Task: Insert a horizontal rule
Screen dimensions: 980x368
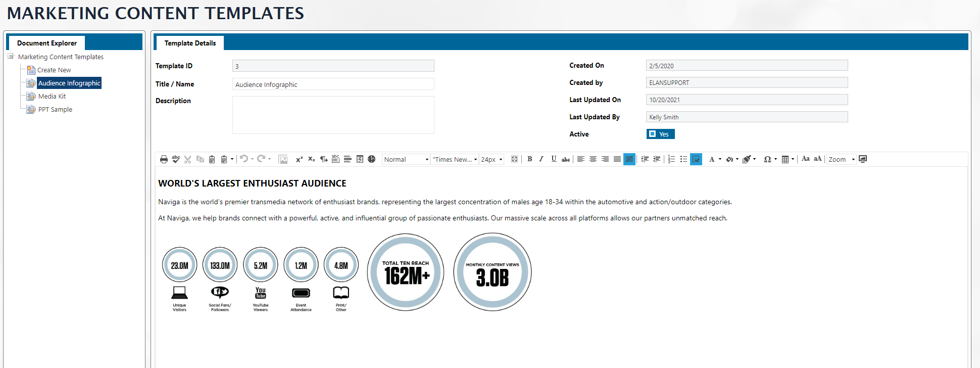Action: 348,159
